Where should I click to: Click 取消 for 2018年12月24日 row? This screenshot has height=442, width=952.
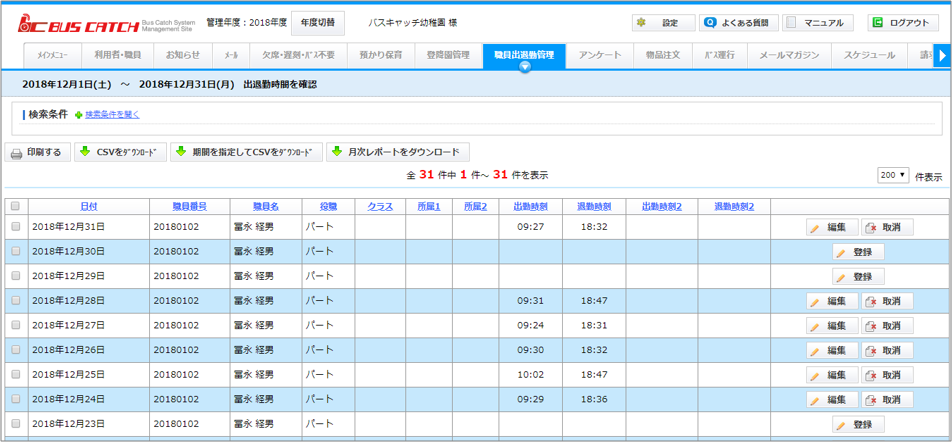tap(887, 400)
